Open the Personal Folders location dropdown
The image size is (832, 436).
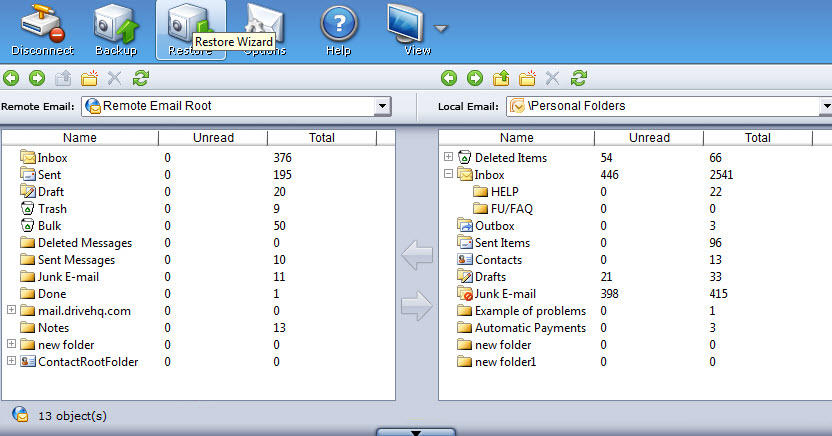pyautogui.click(x=825, y=105)
